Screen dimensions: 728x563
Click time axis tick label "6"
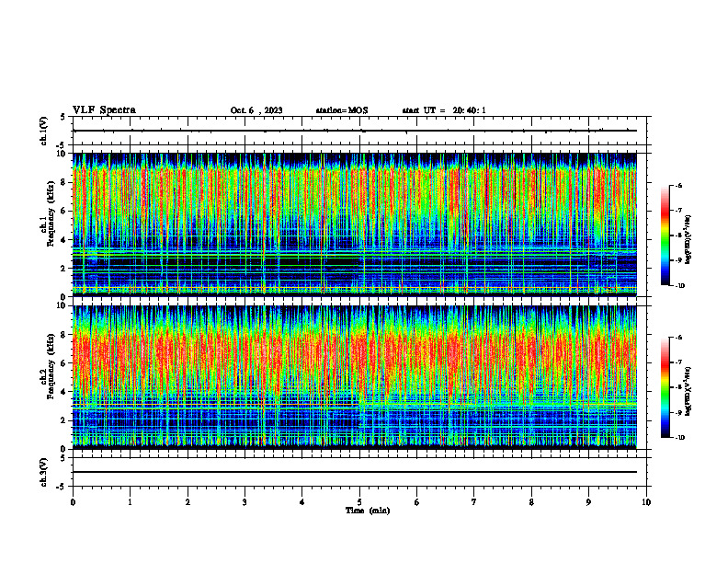click(417, 502)
